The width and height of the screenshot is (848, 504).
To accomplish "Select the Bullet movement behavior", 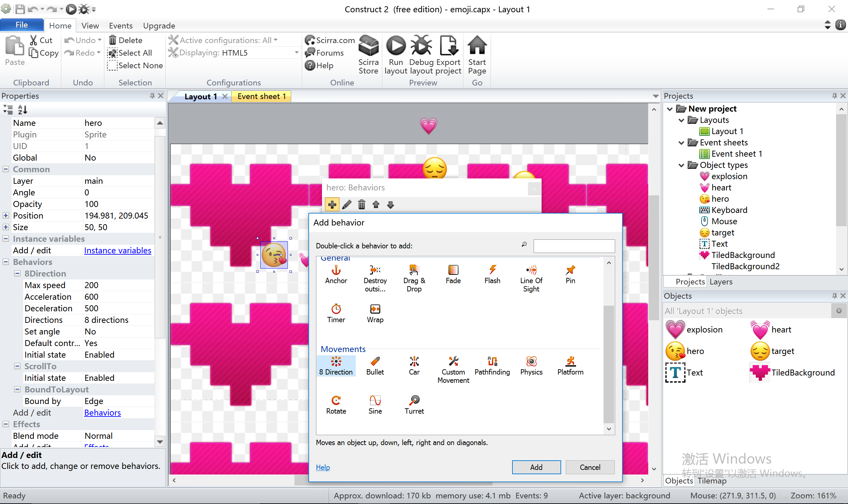I will (375, 366).
